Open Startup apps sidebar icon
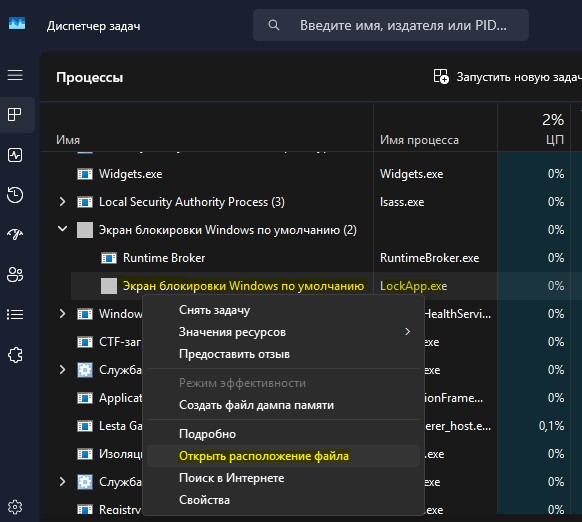Viewport: 582px width, 522px height. pos(15,234)
